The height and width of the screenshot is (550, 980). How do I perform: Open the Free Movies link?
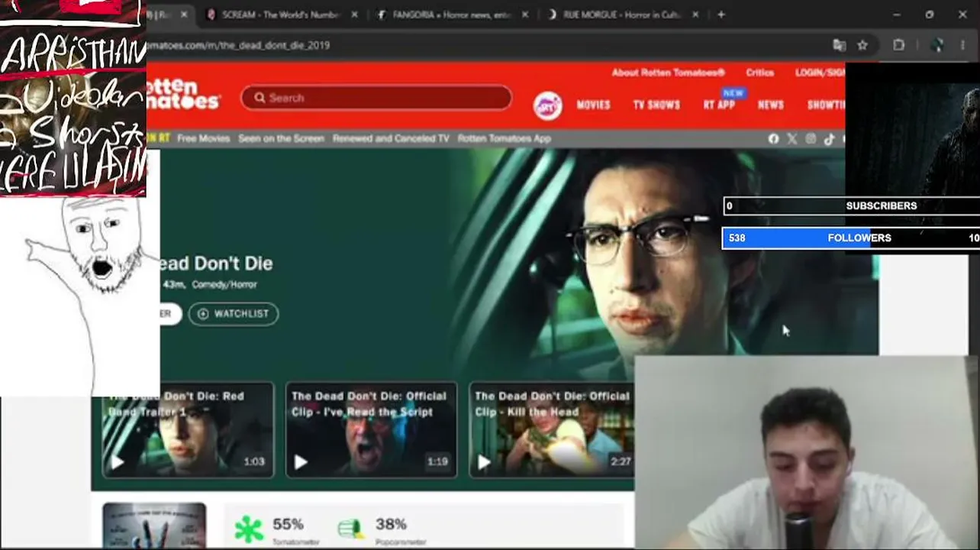pos(203,138)
